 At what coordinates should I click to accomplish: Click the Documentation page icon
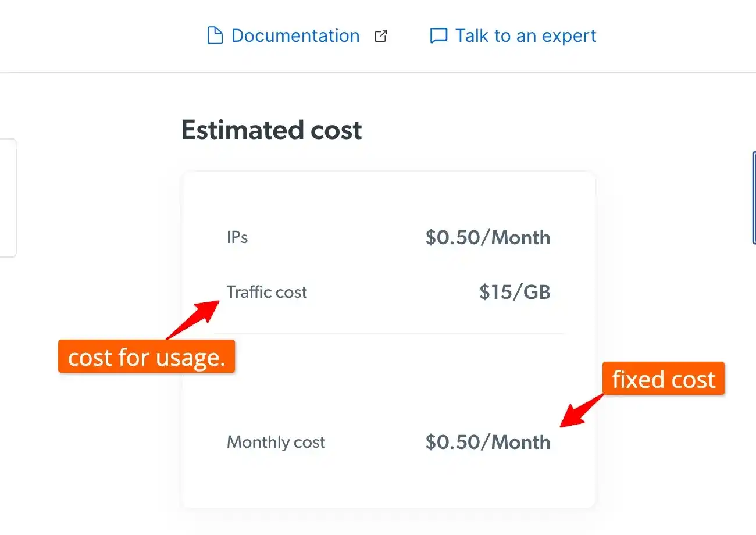[215, 36]
